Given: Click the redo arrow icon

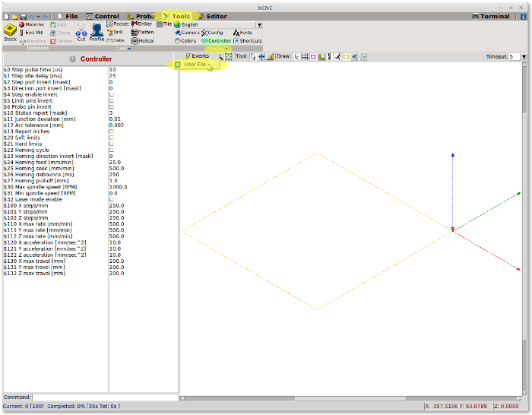Looking at the screenshot, I should point(46,17).
